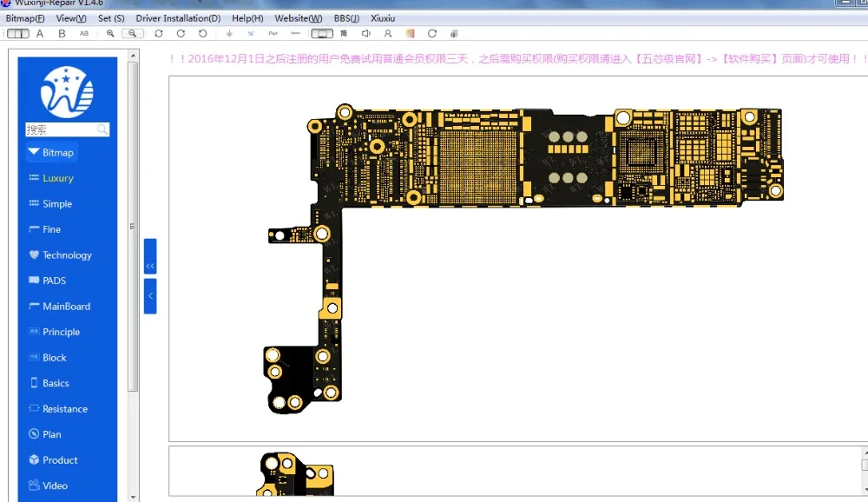This screenshot has width=868, height=502.
Task: Click the ground symbol toolbar icon
Action: [229, 34]
